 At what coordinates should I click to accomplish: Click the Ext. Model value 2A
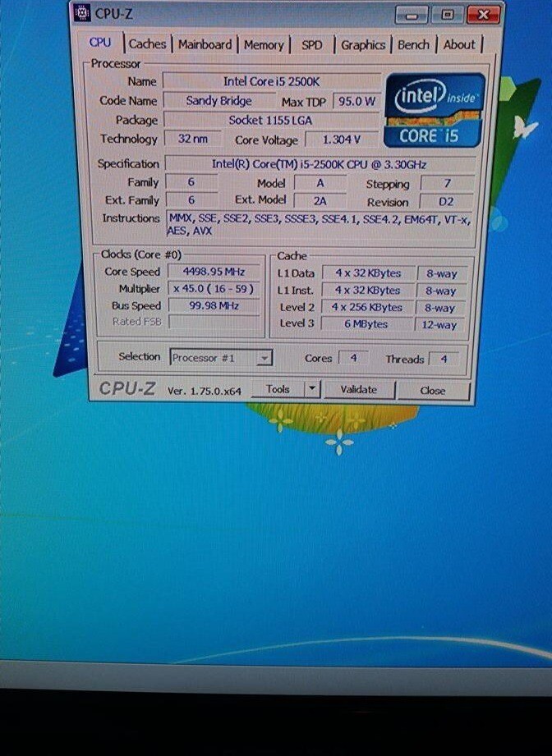coord(320,201)
